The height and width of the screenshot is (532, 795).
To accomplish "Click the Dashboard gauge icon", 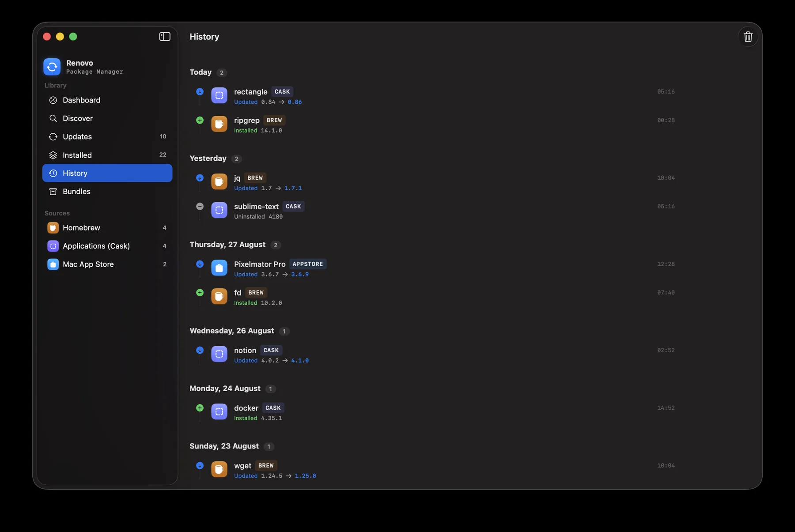I will [x=53, y=100].
